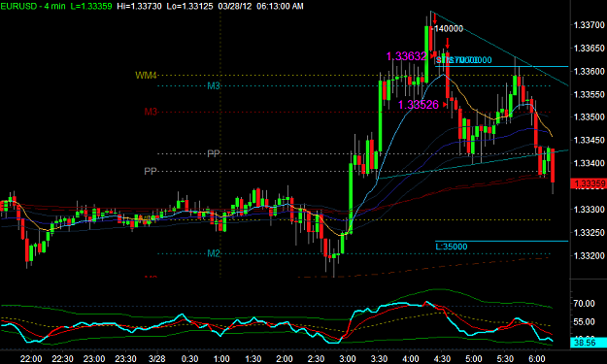Click the 3/28 date axis label

156,359
